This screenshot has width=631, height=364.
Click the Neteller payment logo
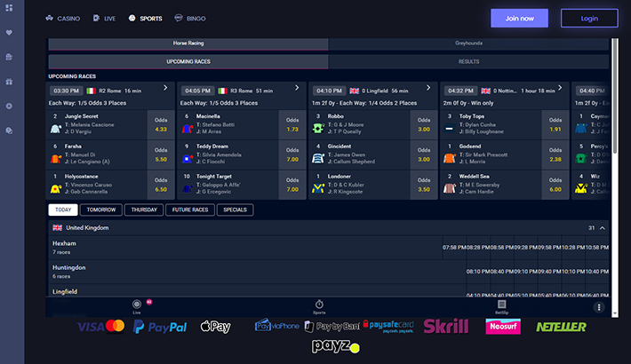[561, 327]
